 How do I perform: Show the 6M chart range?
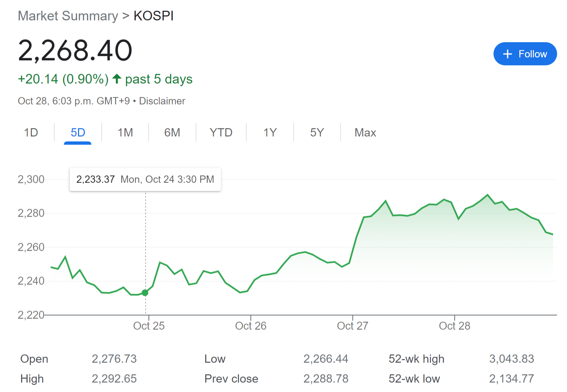click(172, 133)
